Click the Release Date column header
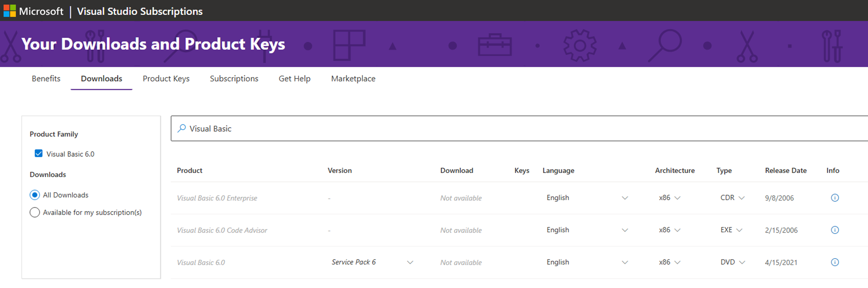 click(x=786, y=171)
